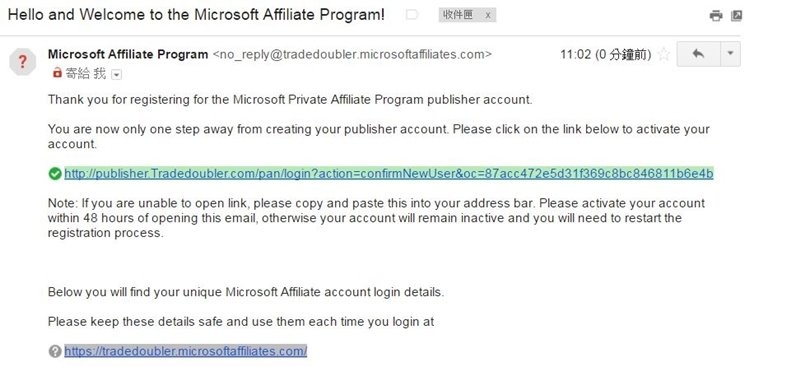Click the 寄給 我 recipient text

(x=86, y=74)
